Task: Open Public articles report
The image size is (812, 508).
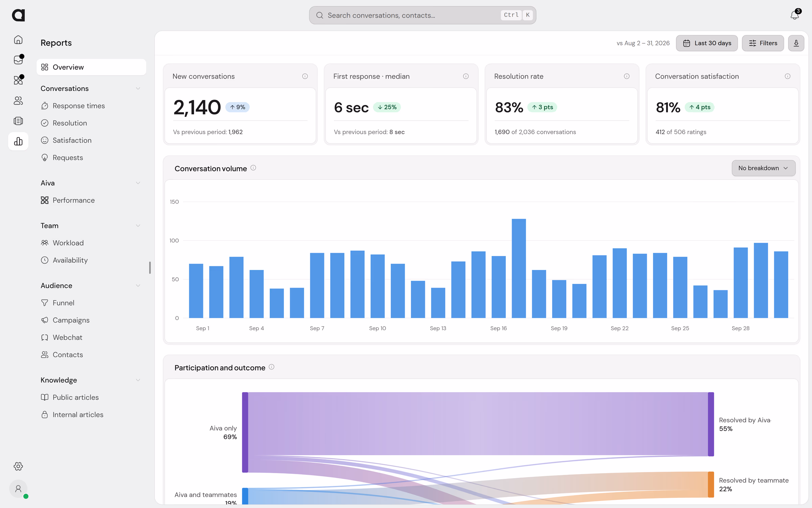Action: [91, 397]
